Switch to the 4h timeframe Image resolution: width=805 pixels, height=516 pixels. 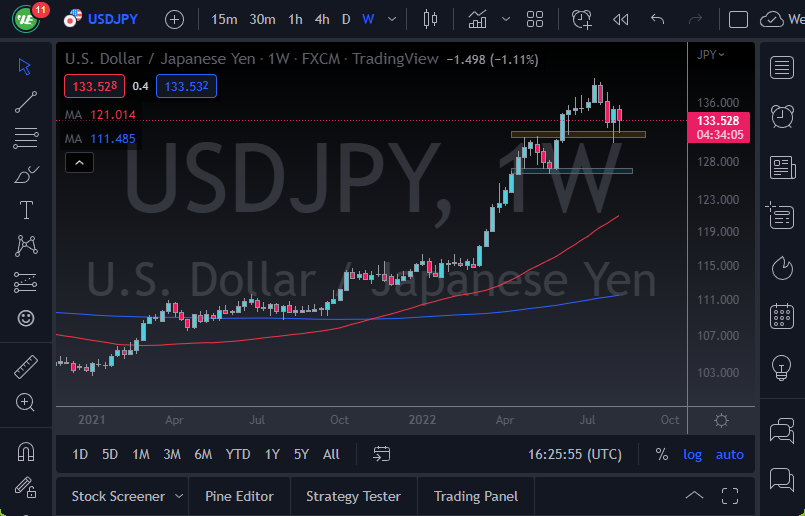pyautogui.click(x=322, y=20)
